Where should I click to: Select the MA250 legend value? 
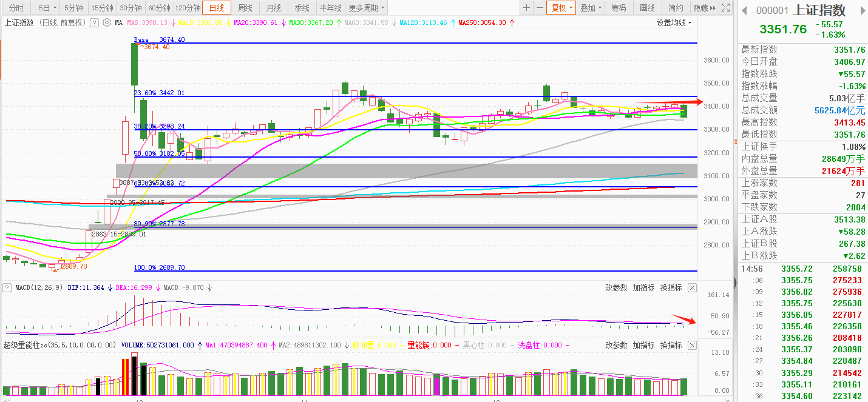482,22
